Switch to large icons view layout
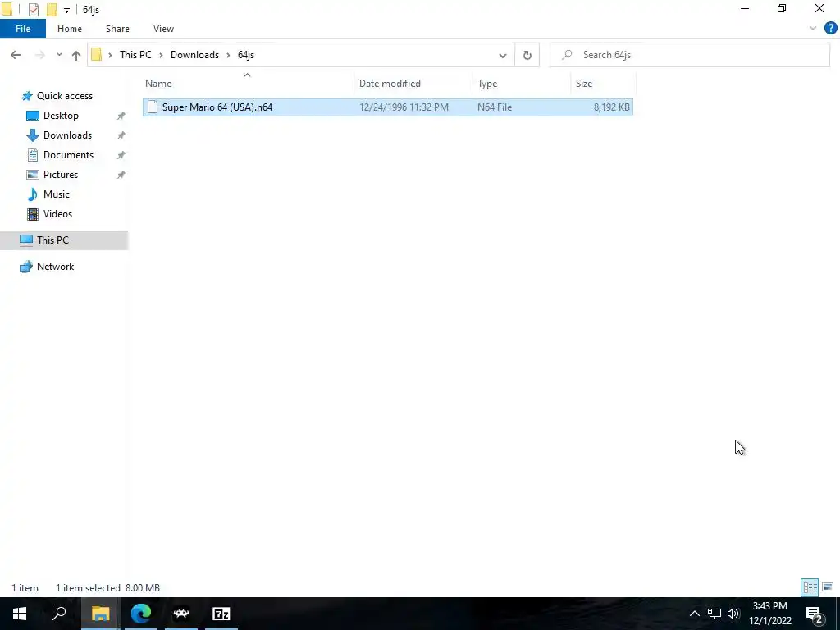The image size is (840, 630). pyautogui.click(x=828, y=587)
